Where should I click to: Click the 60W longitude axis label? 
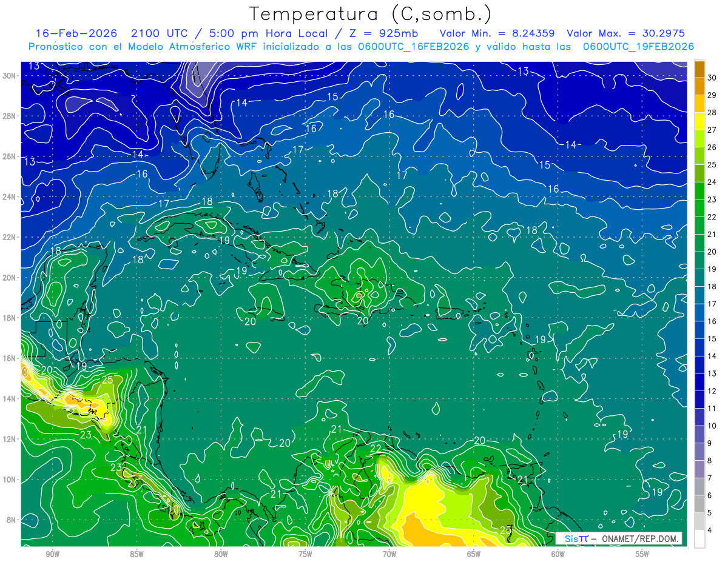(558, 554)
